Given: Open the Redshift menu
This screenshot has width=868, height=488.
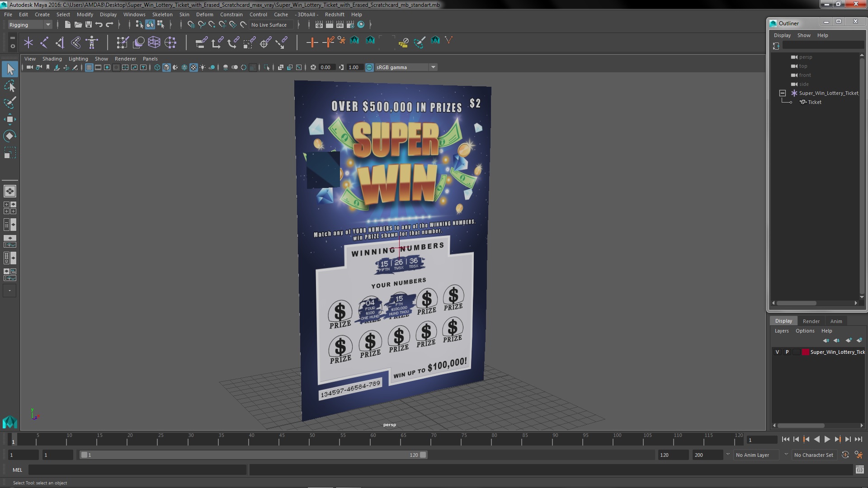Looking at the screenshot, I should tap(335, 14).
